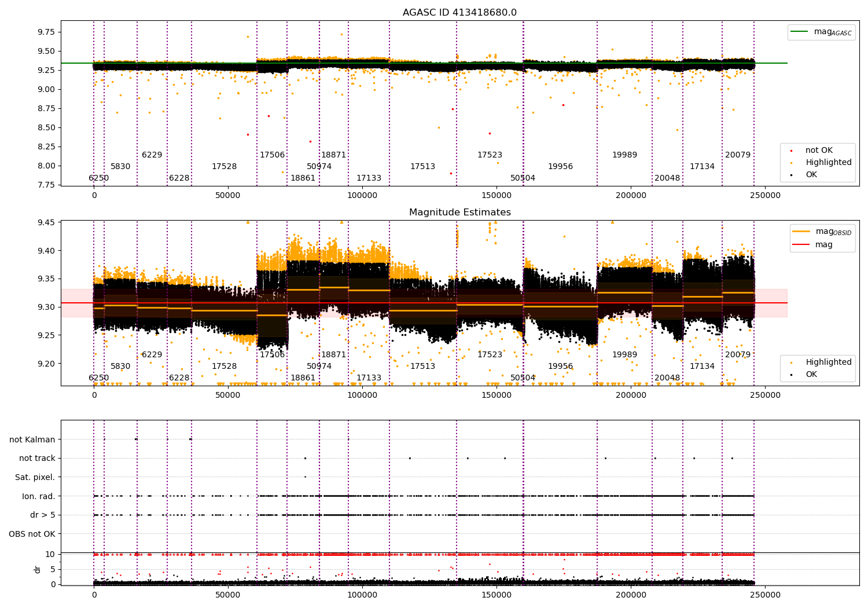The image size is (868, 608).
Task: Click the 250000 x-tick of bottom plot
Action: tap(765, 595)
